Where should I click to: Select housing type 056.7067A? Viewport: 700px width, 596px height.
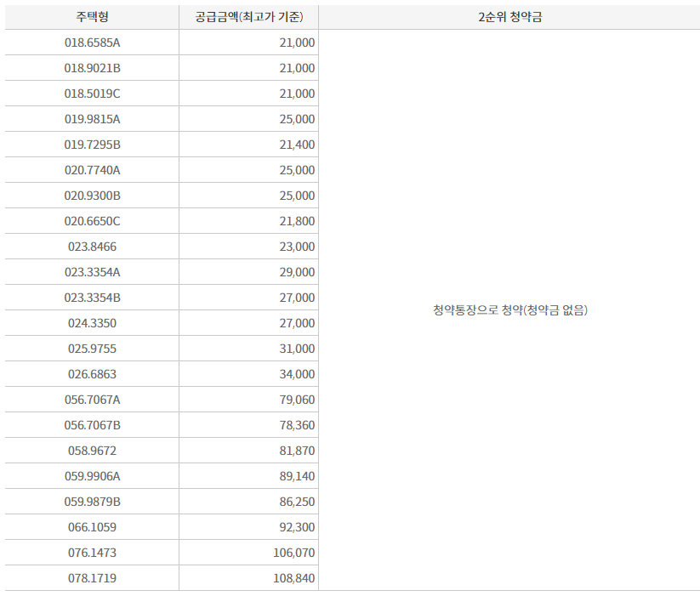coord(92,400)
